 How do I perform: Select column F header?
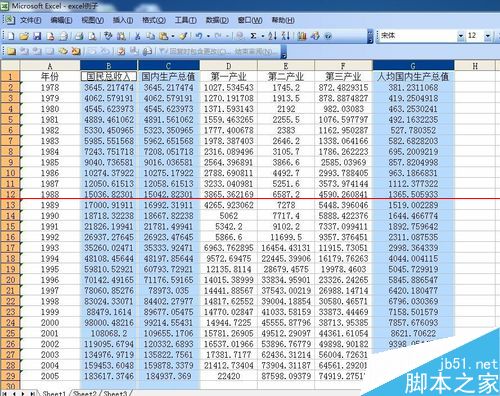click(343, 65)
